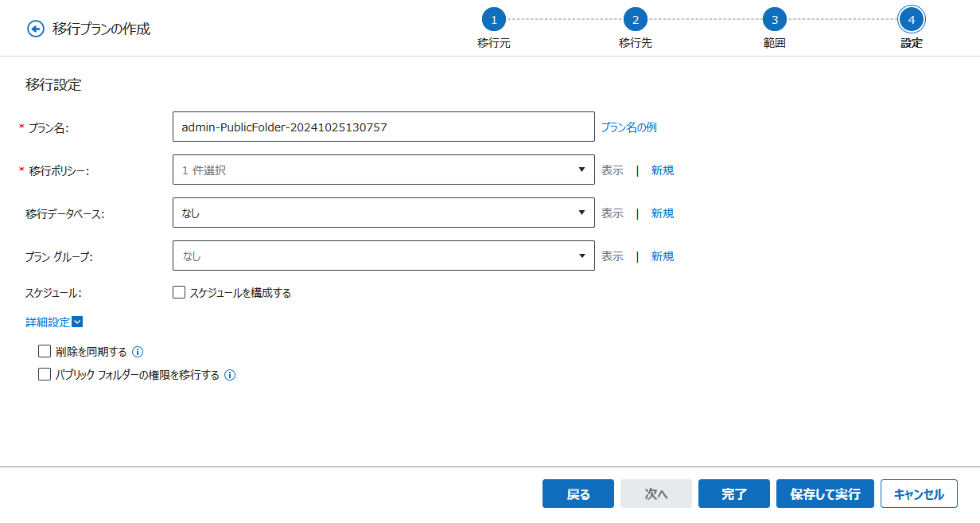Image resolution: width=980 pixels, height=523 pixels.
Task: Open the プラン名の例 link
Action: (x=628, y=127)
